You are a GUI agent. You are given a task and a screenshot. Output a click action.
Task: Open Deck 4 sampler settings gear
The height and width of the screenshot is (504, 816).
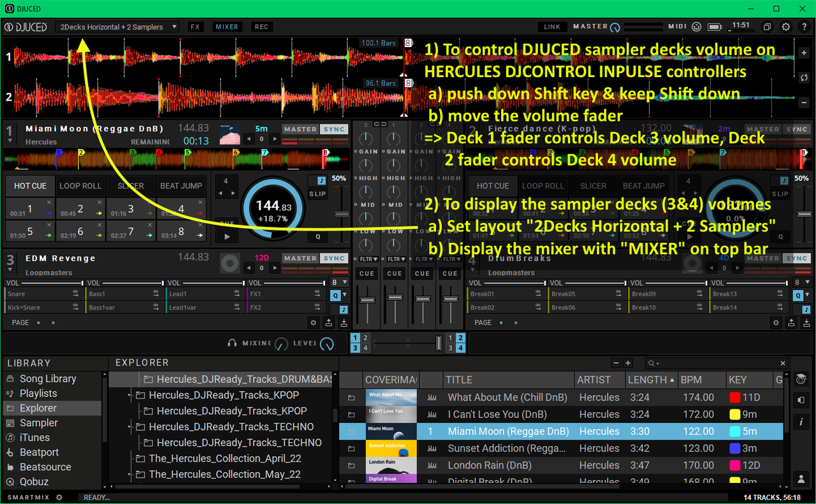776,323
